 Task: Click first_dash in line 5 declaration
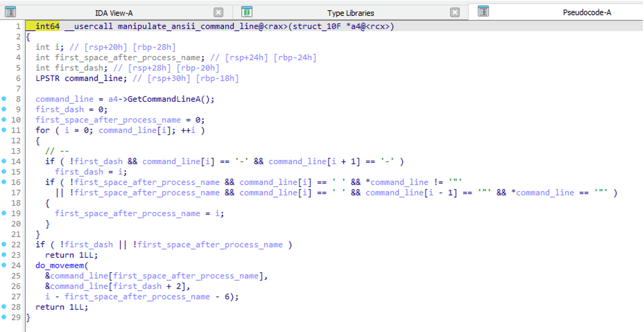point(79,68)
